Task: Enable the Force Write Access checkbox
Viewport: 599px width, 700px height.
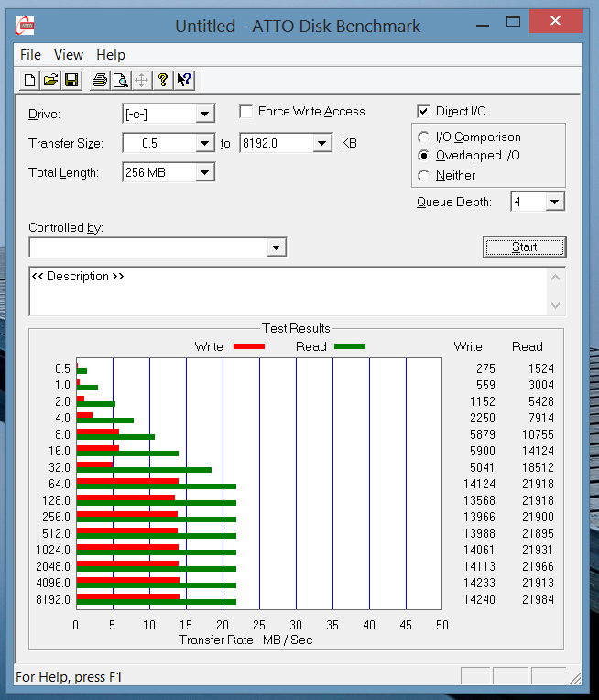Action: pyautogui.click(x=246, y=111)
